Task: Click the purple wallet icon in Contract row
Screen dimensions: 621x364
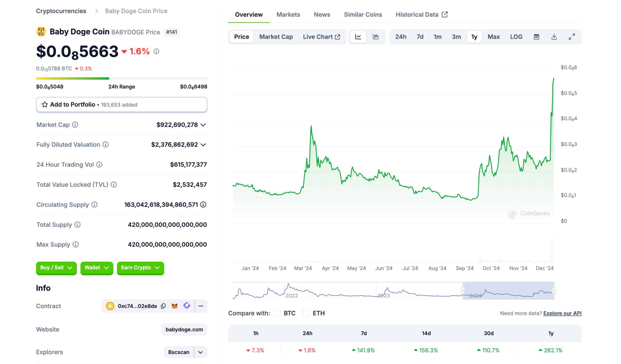Action: pos(187,306)
